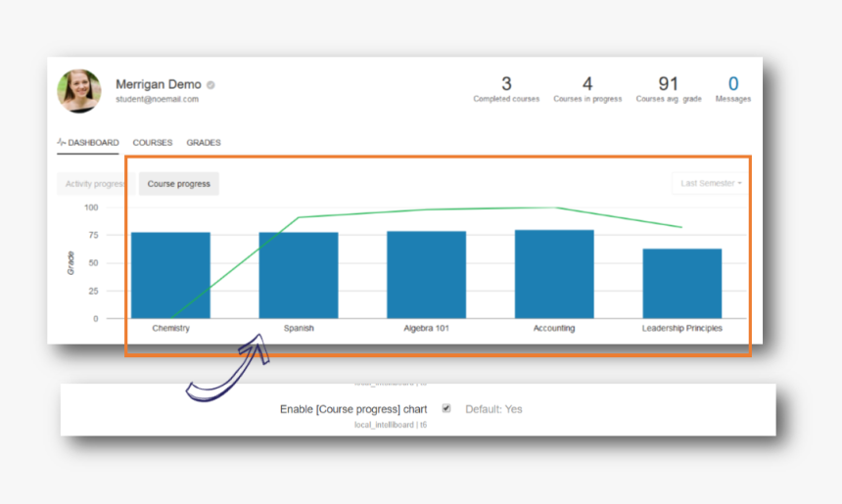Open the DASHBOARD tab

pos(88,142)
